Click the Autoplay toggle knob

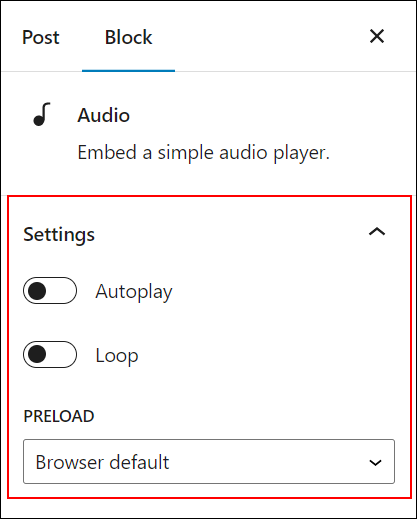[37, 291]
